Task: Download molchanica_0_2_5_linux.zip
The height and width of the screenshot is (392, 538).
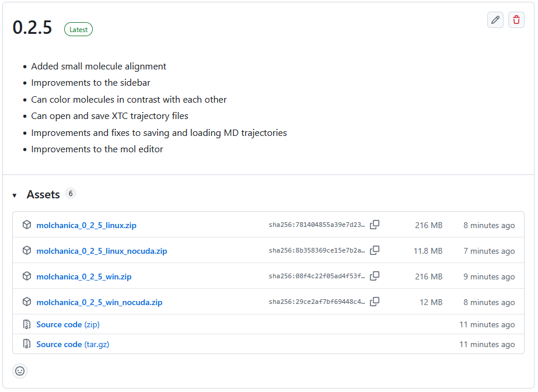Action: tap(86, 225)
